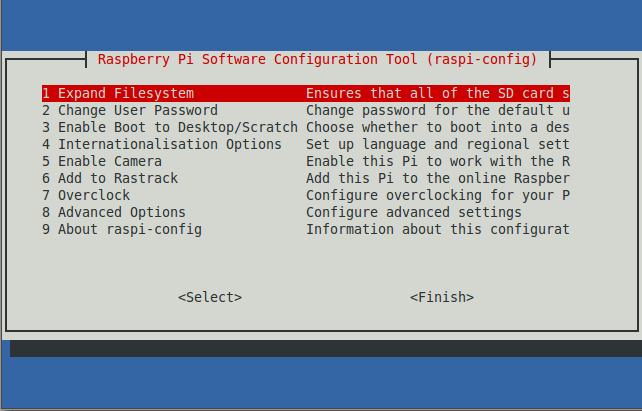Select the Add to Rastrack option
642x411 pixels.
tap(110, 178)
